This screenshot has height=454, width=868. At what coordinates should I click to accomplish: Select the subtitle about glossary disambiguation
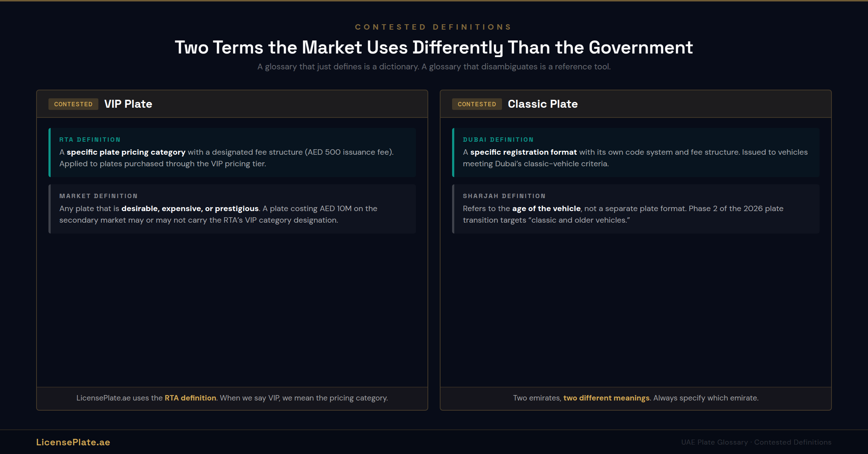pos(434,67)
